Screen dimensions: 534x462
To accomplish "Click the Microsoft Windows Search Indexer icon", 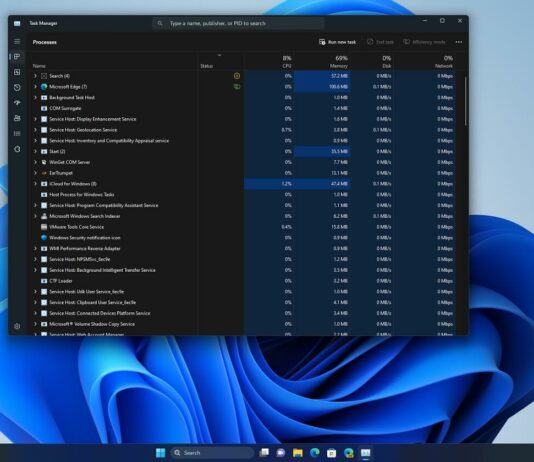I will pos(44,216).
